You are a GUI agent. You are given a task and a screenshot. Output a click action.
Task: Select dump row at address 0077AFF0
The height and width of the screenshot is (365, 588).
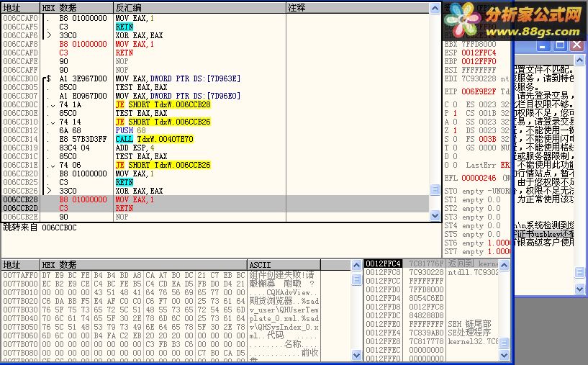161,275
